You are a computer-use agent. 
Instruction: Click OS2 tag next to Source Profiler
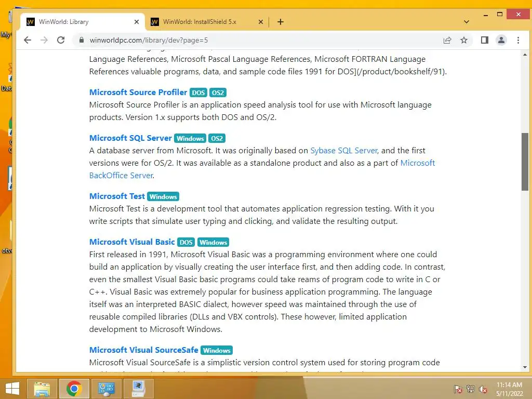coord(218,92)
